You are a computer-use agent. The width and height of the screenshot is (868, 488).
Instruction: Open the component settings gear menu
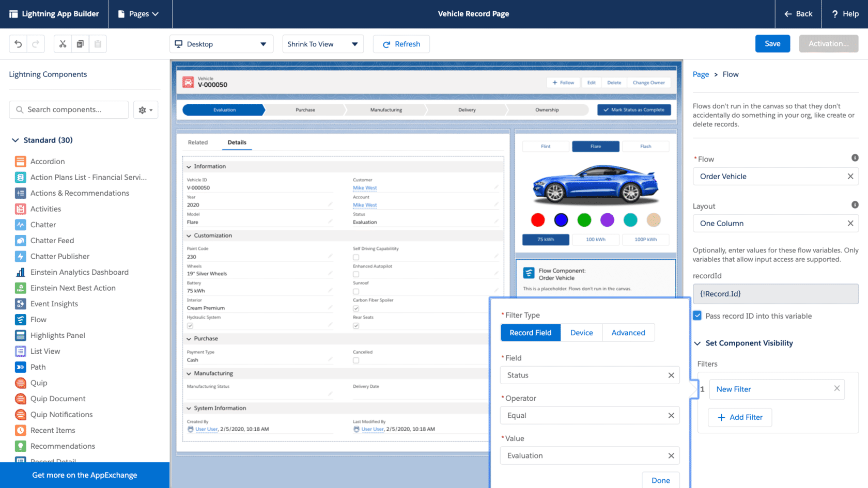pyautogui.click(x=145, y=110)
